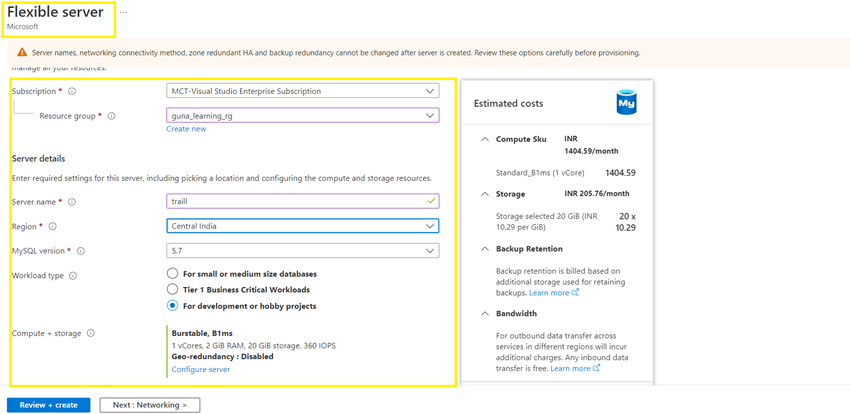This screenshot has height=414, width=850.
Task: Click the Configure server link
Action: 201,370
